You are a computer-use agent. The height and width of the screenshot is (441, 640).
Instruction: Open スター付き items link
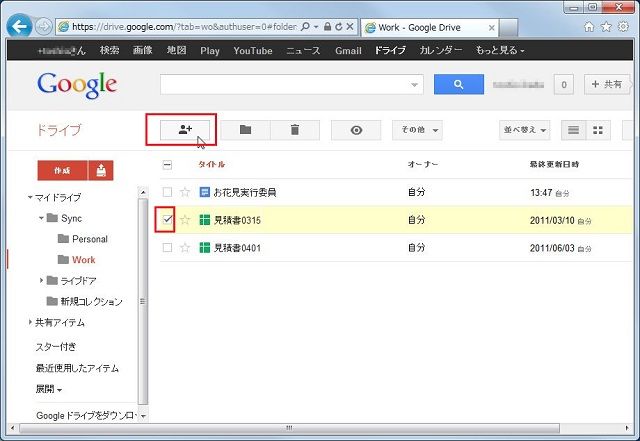[56, 347]
